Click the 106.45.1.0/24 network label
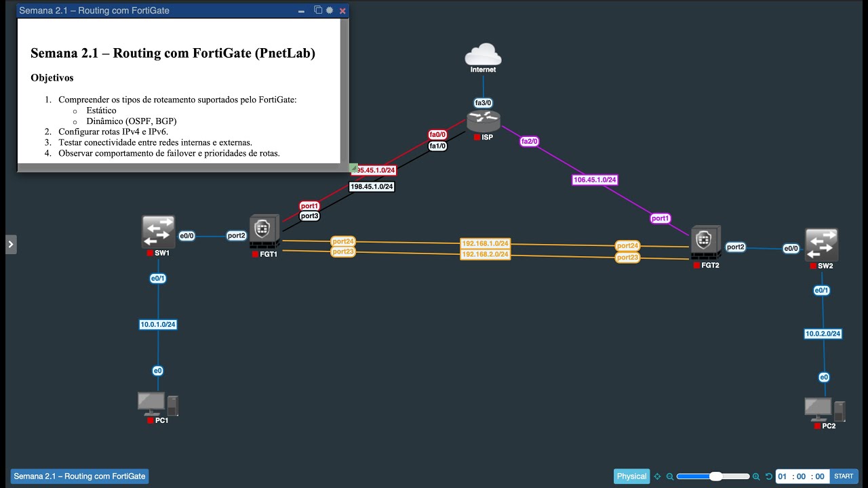Viewport: 868px width, 488px height. [x=595, y=180]
